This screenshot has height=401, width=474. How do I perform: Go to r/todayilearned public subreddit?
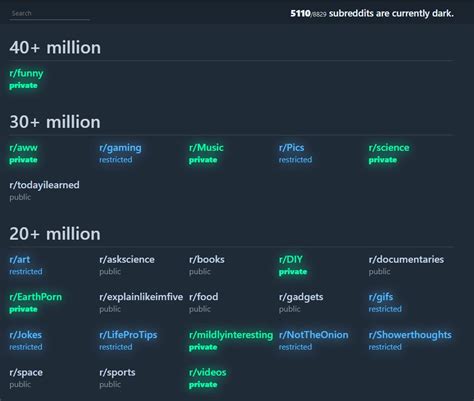click(x=44, y=185)
